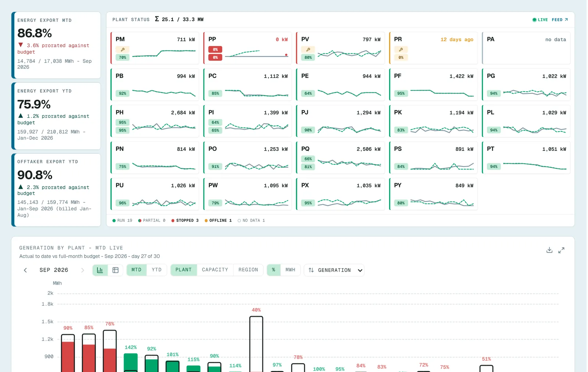The height and width of the screenshot is (372, 588).
Task: Filter by NO DATA 1 status
Action: tap(251, 220)
